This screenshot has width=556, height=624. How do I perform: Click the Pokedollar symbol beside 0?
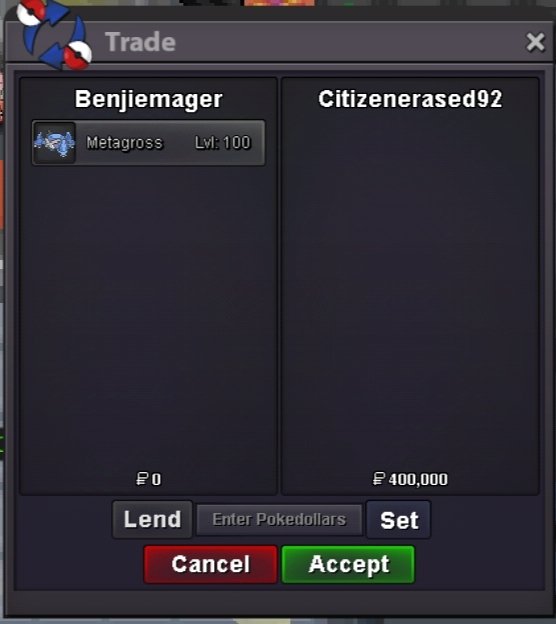(x=142, y=479)
